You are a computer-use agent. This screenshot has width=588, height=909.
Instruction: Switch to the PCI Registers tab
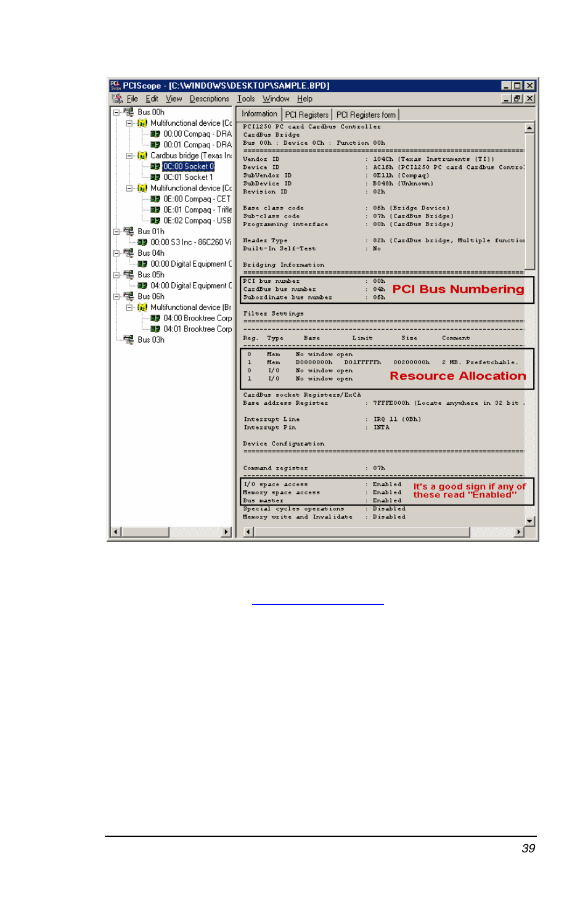click(307, 115)
